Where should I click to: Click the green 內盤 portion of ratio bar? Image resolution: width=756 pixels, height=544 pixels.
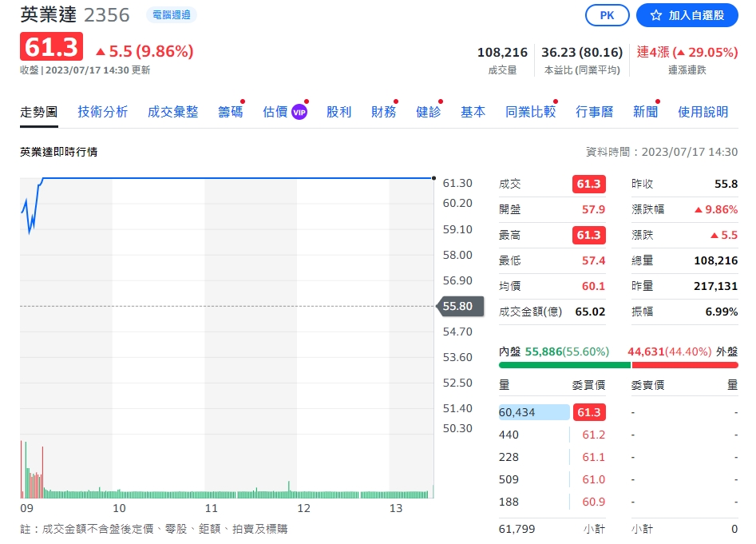click(564, 364)
